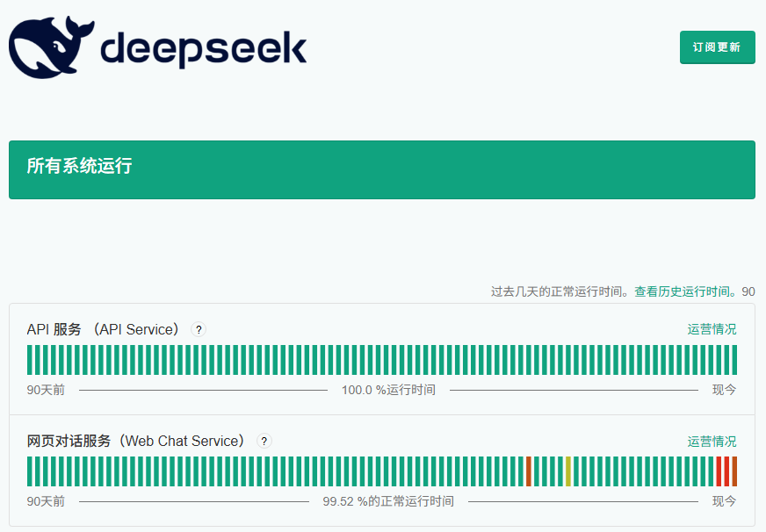
Task: Click the 99.52% uptime text for Web Chat
Action: coord(388,501)
